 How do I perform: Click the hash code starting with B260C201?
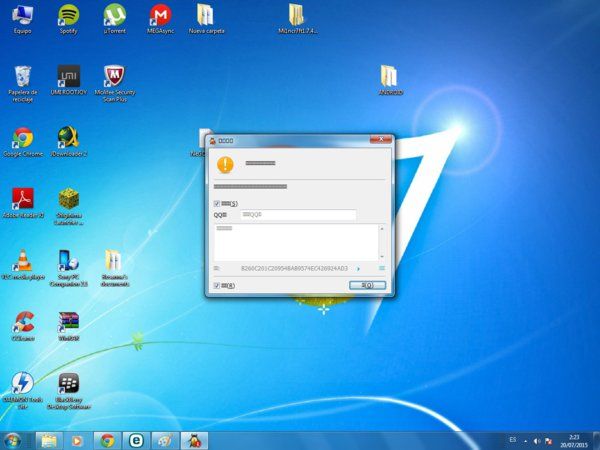click(294, 269)
